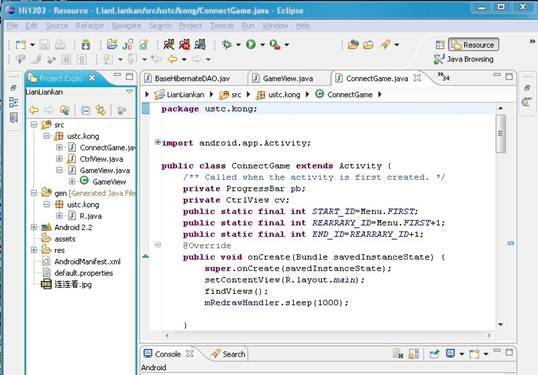The image size is (538, 375).
Task: Click the Open Task folder icon
Action: click(369, 45)
